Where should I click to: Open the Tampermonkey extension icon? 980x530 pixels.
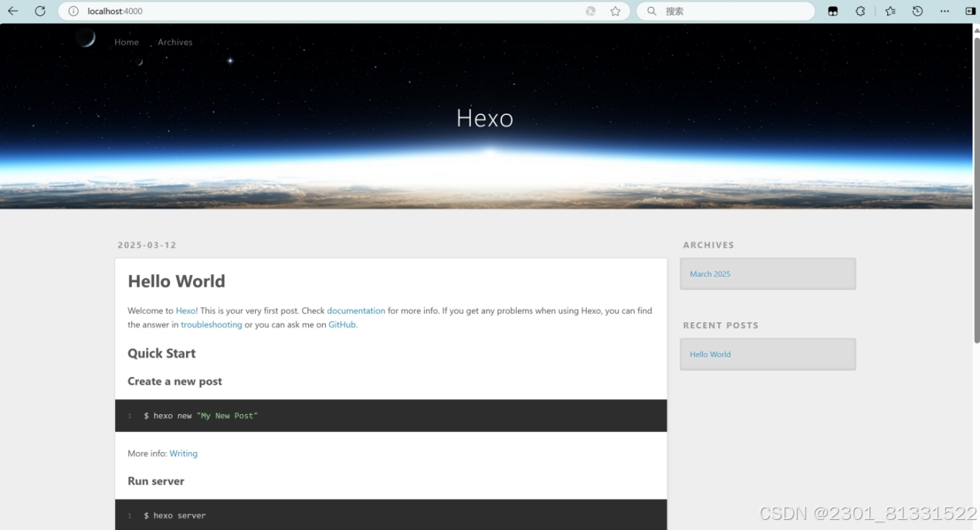[832, 11]
